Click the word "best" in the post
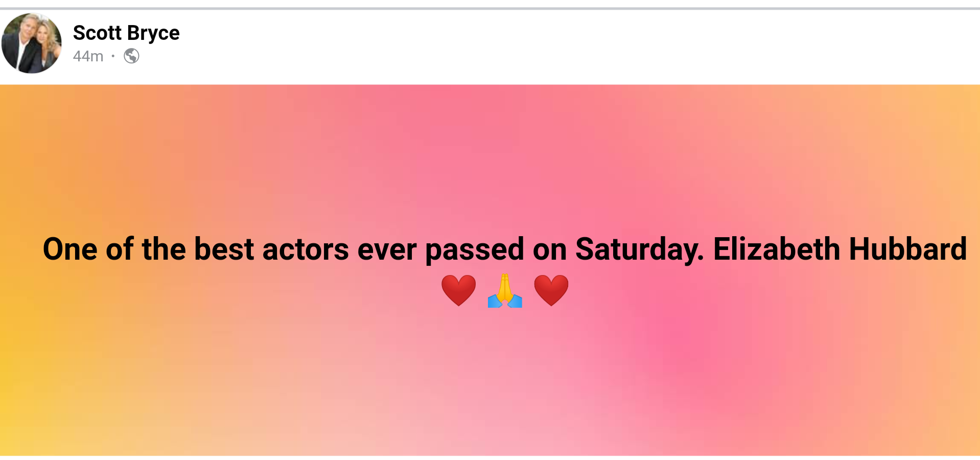 224,249
